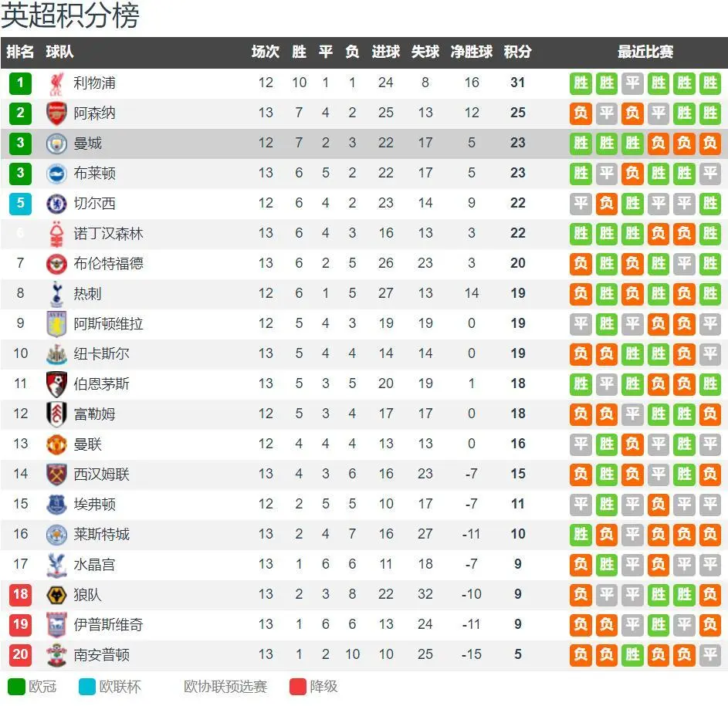This screenshot has width=728, height=706.
Task: Click the Newcastle (纽卡斯尔) crest icon
Action: [56, 354]
